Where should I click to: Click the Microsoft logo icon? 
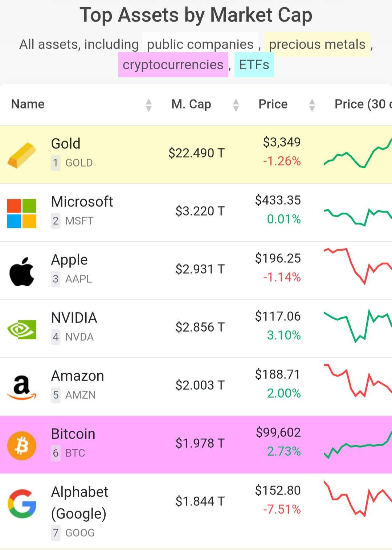click(x=22, y=213)
